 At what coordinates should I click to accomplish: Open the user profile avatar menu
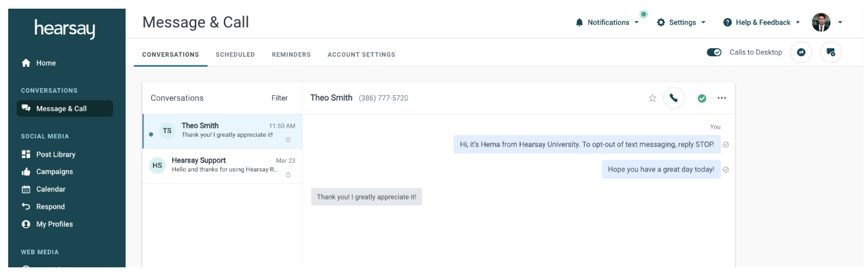827,22
